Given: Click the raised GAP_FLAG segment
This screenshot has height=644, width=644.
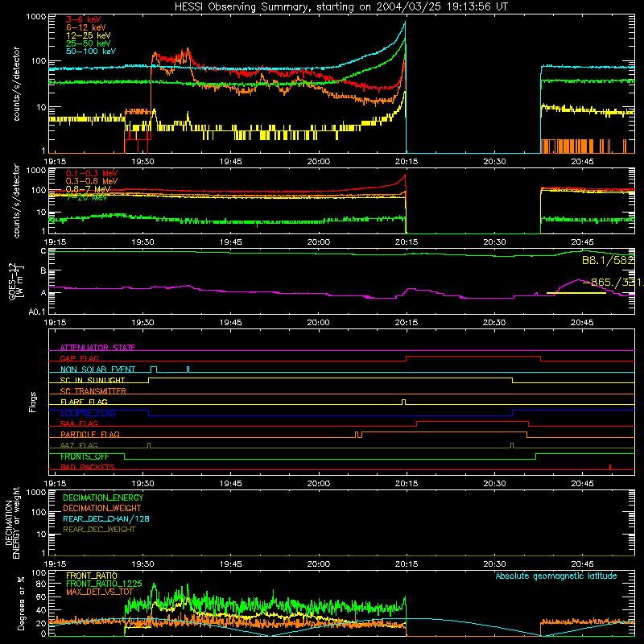Looking at the screenshot, I should click(x=473, y=357).
